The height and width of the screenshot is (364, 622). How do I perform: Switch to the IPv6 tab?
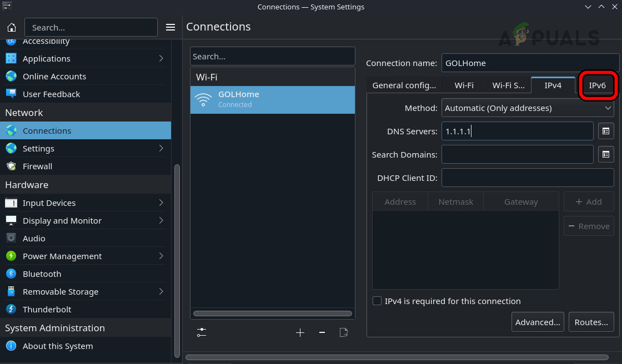tap(598, 85)
